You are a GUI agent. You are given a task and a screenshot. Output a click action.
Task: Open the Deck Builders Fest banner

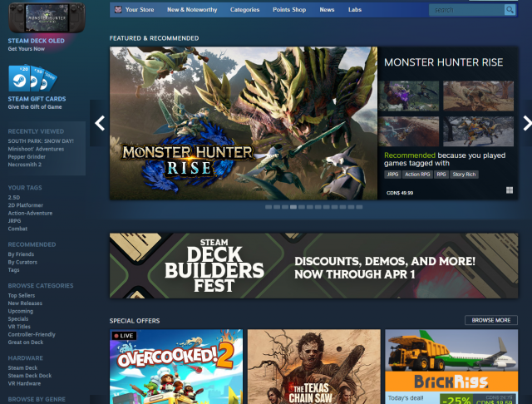tap(313, 265)
